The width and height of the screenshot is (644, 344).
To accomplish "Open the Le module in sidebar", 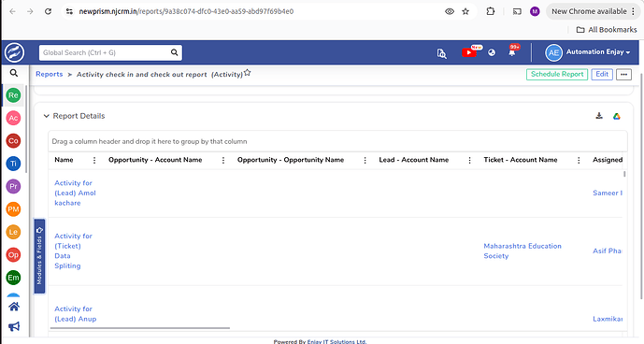I will pyautogui.click(x=13, y=232).
